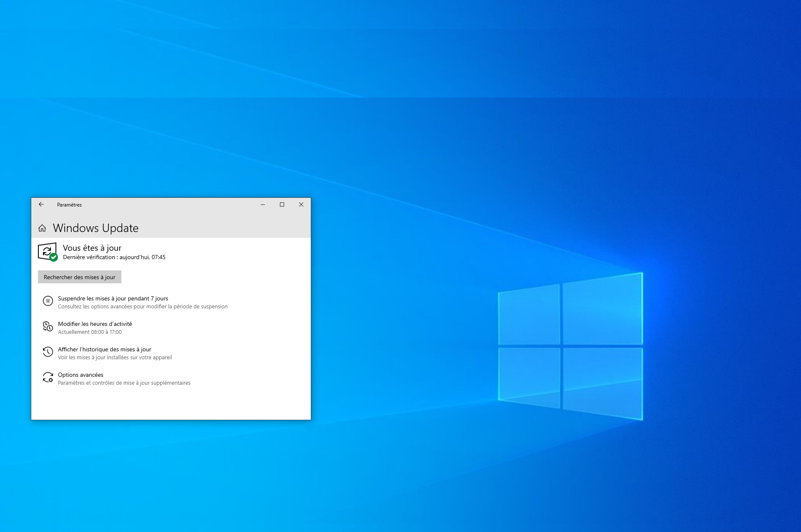Go back using the arrow in Paramètres

tap(41, 204)
